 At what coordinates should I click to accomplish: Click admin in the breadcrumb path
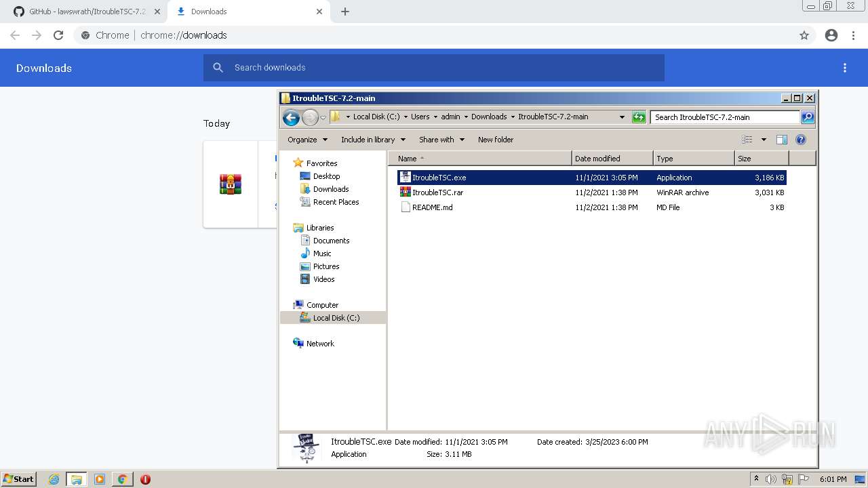coord(450,117)
